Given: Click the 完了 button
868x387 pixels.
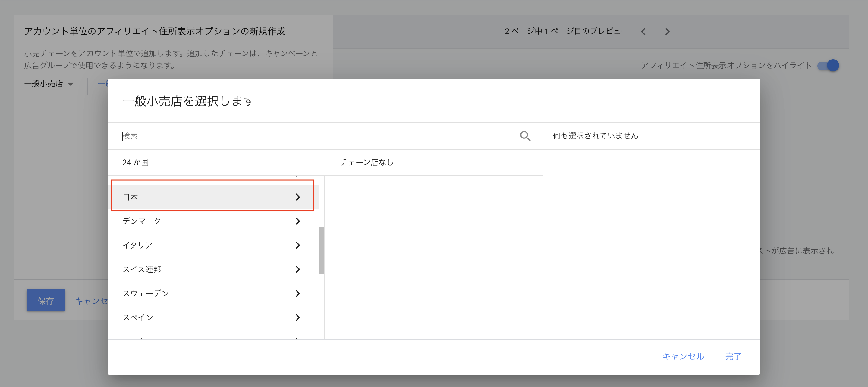Looking at the screenshot, I should (x=733, y=356).
